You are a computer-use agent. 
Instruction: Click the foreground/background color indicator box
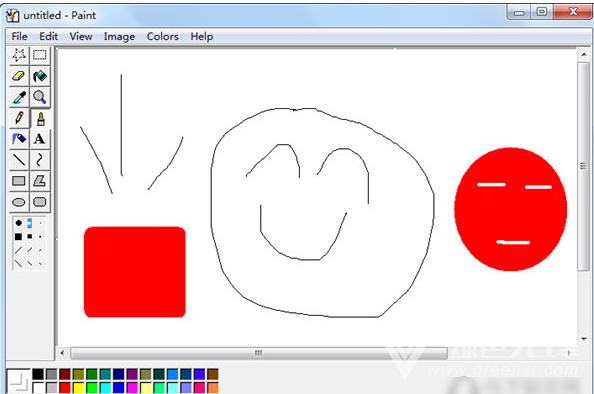point(18,381)
